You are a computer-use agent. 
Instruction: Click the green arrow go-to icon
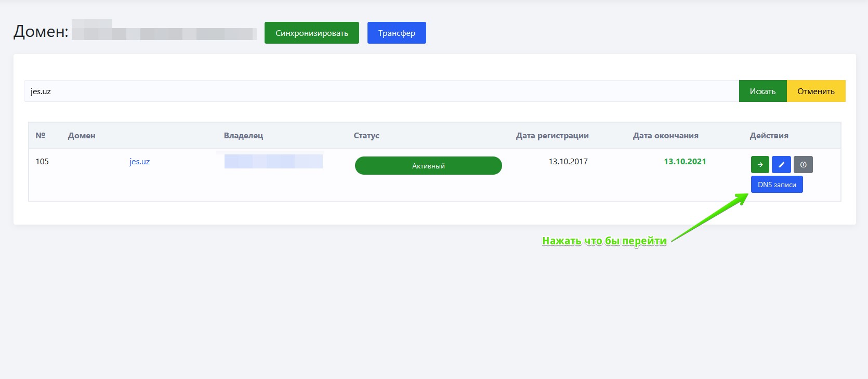[760, 165]
